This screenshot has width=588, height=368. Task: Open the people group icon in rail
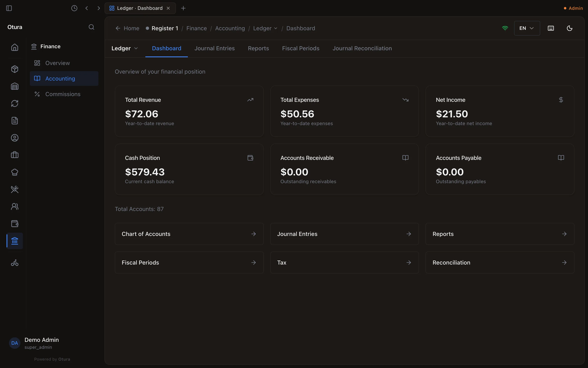click(14, 206)
